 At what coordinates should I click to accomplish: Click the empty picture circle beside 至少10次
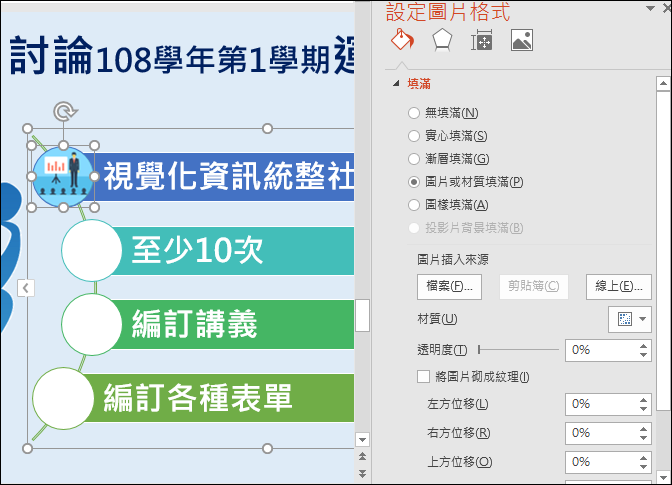pyautogui.click(x=92, y=251)
